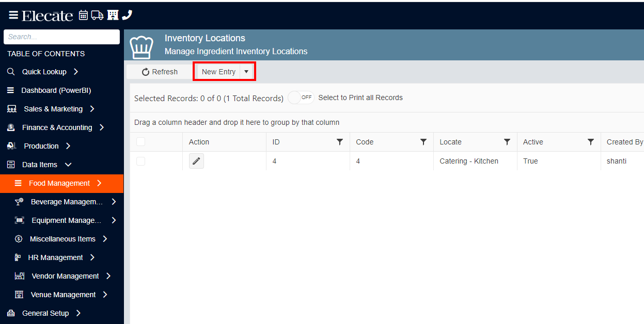Click the Elecate logo

click(48, 15)
